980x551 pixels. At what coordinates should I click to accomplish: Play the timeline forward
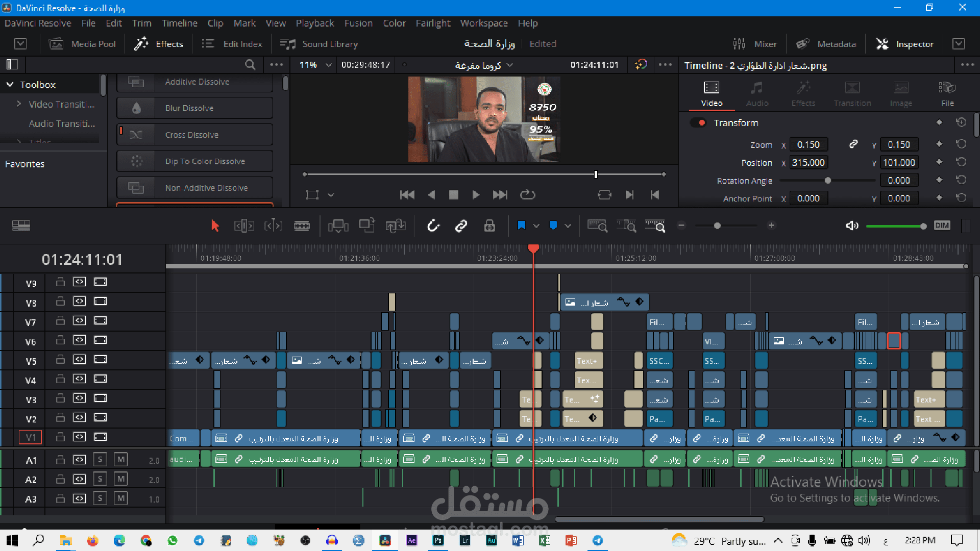pos(475,194)
